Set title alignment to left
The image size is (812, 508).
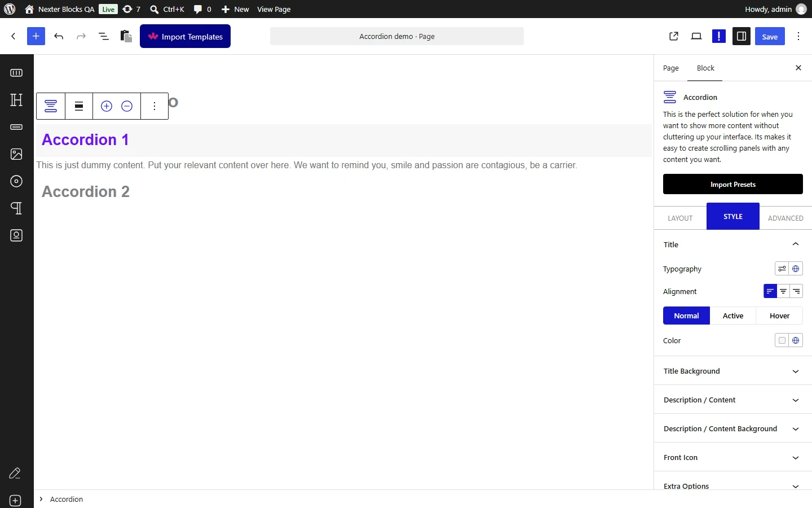pyautogui.click(x=770, y=291)
